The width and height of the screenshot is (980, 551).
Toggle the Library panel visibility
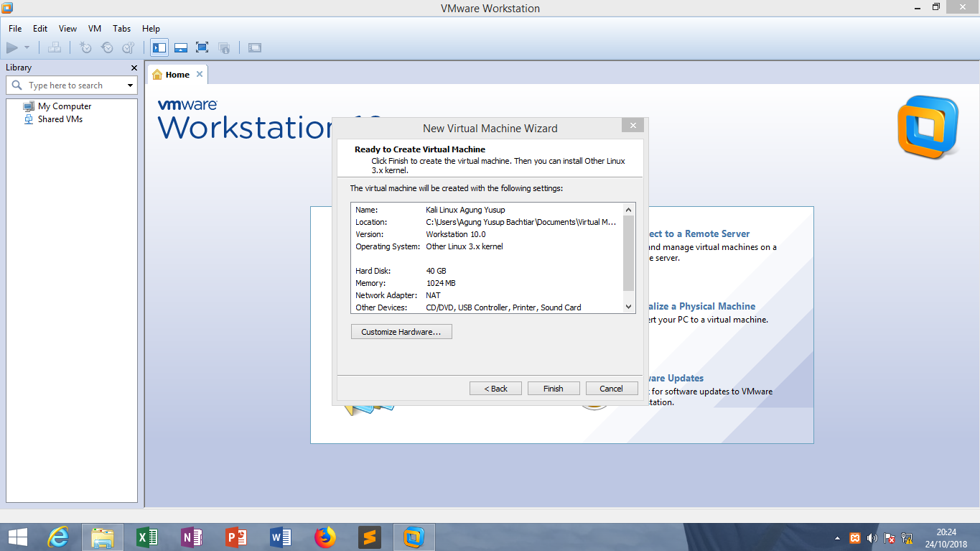tap(159, 47)
